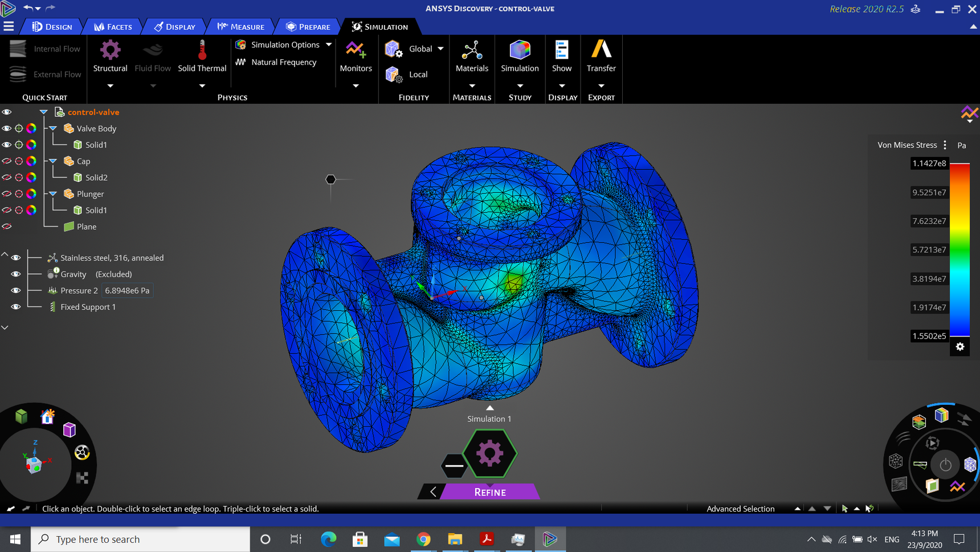Click the Transfer export tool
This screenshot has width=980, height=552.
coord(601,56)
